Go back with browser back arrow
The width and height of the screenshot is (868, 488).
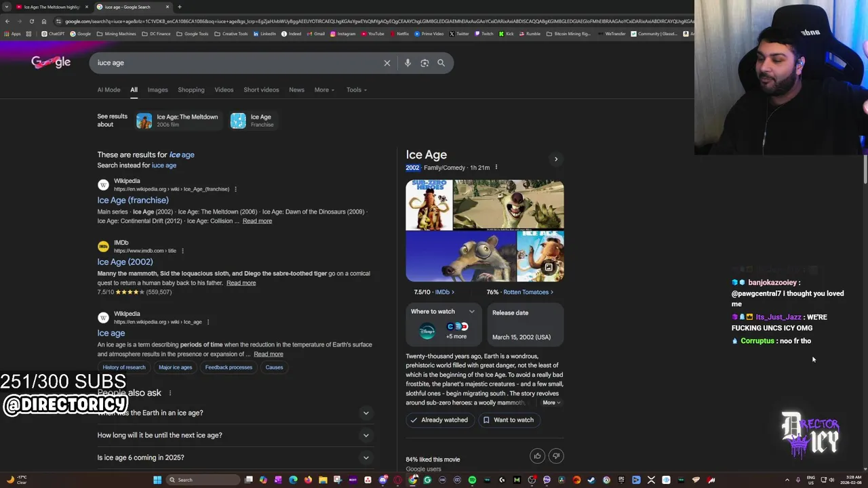(x=7, y=21)
